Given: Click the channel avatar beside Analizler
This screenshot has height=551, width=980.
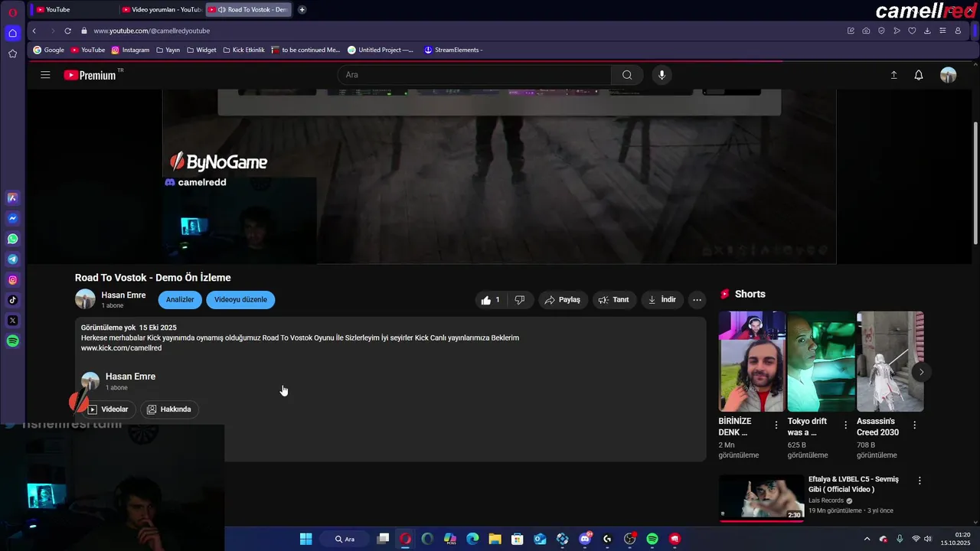Looking at the screenshot, I should (85, 299).
